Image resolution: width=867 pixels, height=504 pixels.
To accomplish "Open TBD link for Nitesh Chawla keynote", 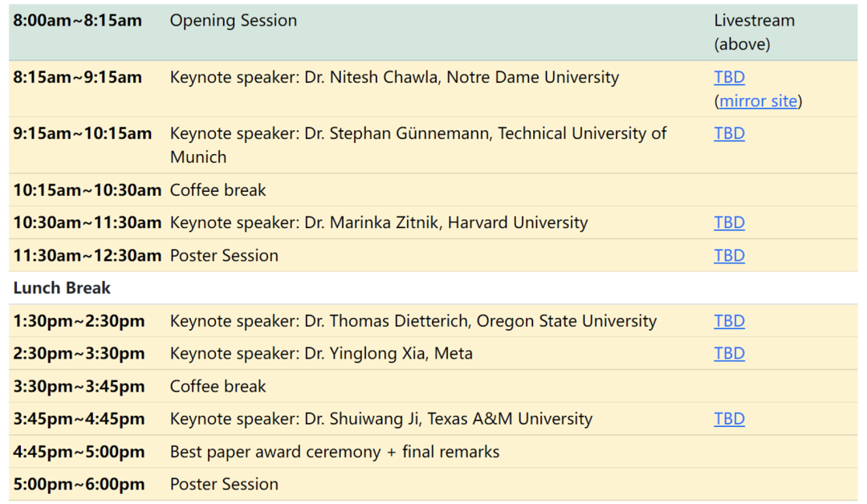I will point(729,78).
